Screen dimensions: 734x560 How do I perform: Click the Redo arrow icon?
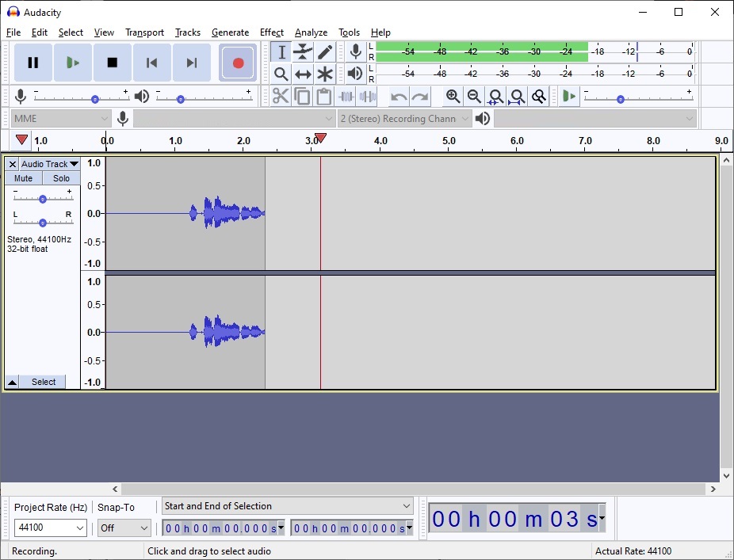click(420, 97)
